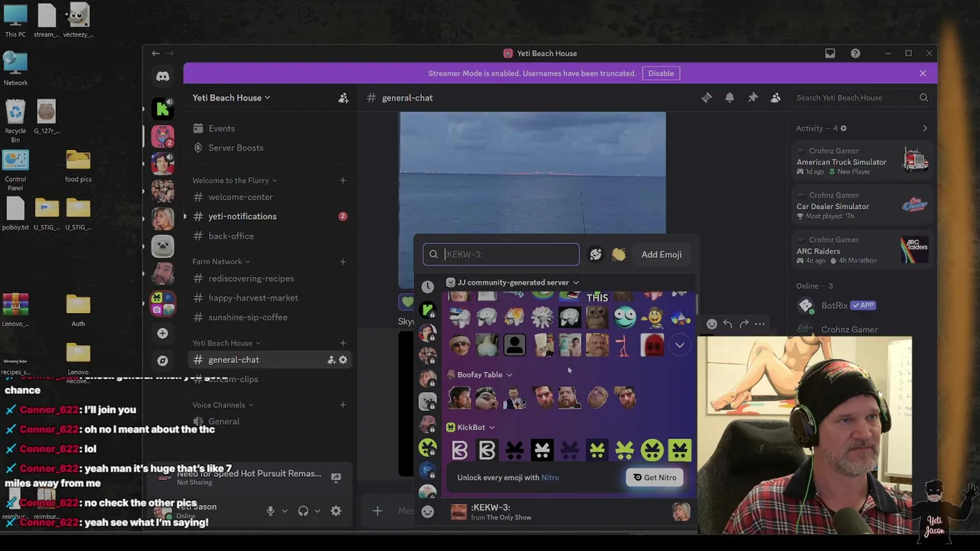Collapse JJ community-generated server emoji section
This screenshot has width=980, height=551.
(513, 282)
